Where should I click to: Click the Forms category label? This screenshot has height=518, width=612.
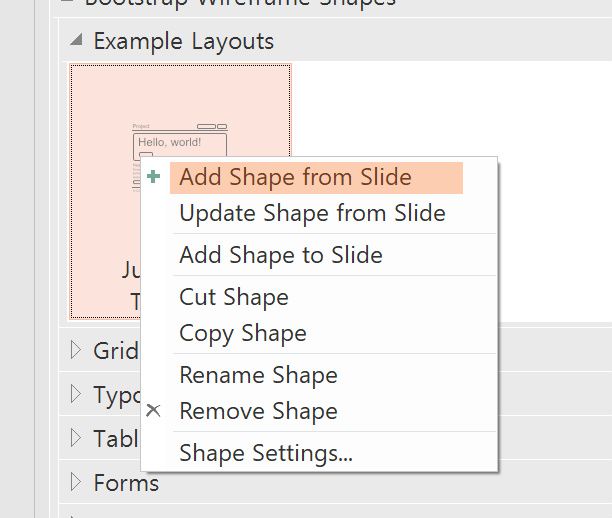tap(126, 483)
